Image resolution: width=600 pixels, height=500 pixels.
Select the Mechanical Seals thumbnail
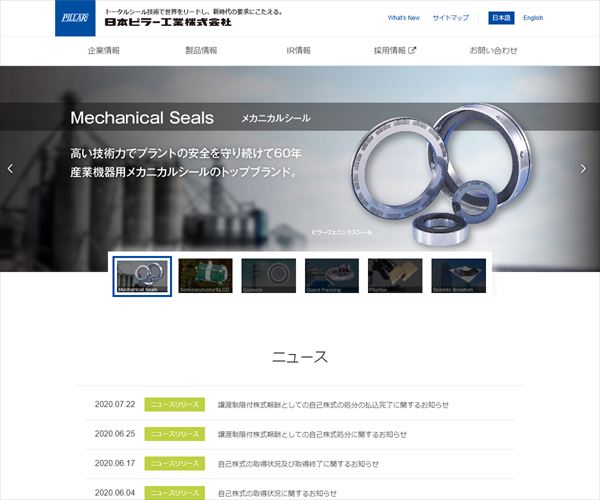pyautogui.click(x=142, y=276)
